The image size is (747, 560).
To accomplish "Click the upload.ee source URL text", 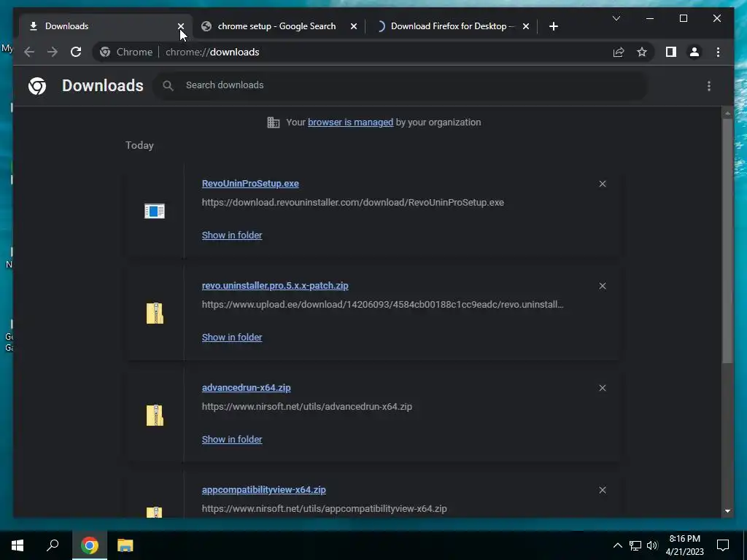I will [x=382, y=305].
